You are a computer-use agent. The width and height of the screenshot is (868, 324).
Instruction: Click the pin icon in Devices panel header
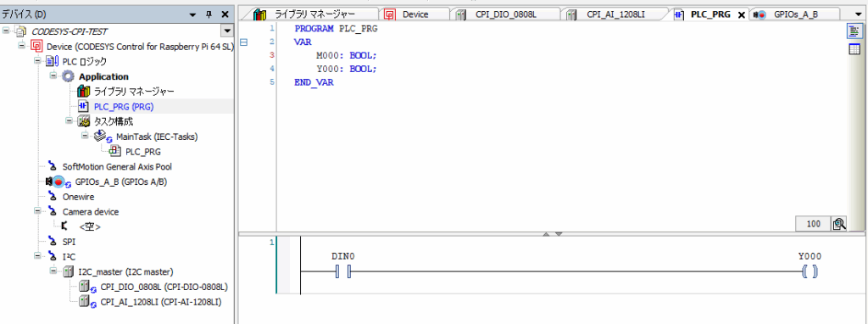click(x=209, y=14)
